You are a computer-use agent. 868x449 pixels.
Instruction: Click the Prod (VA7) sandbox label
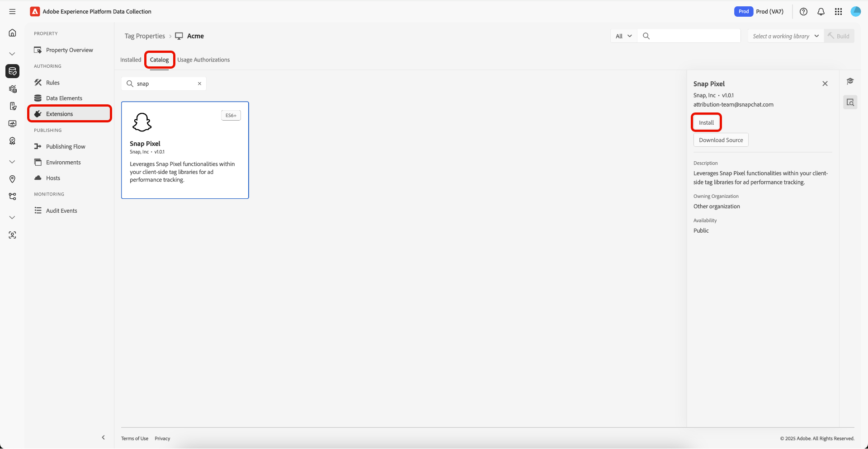click(769, 12)
